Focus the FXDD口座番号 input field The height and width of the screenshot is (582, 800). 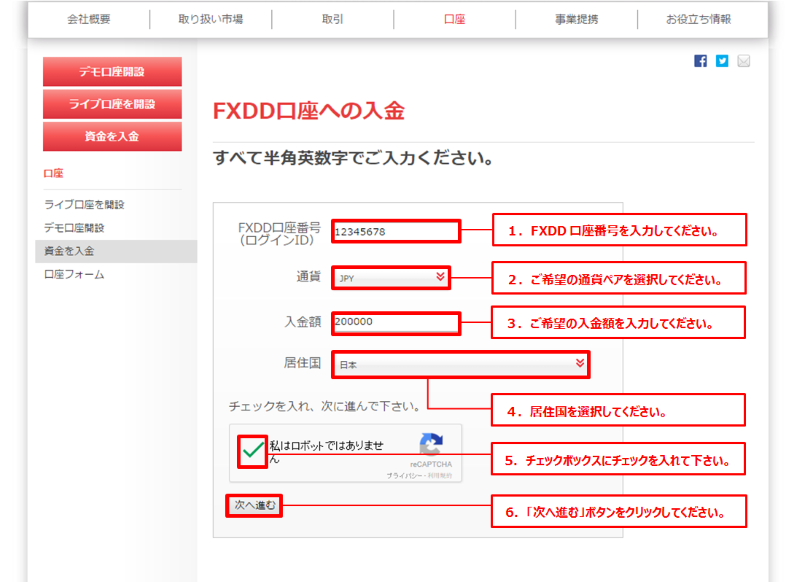click(x=396, y=231)
